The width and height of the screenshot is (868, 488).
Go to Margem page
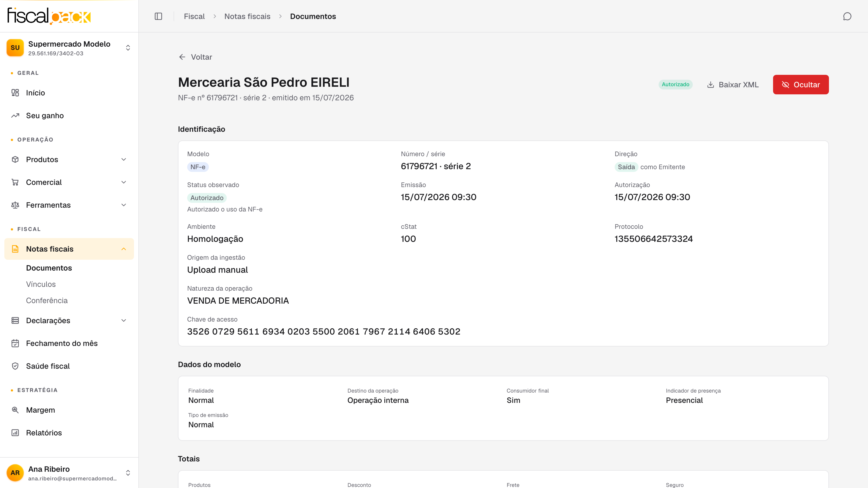pyautogui.click(x=69, y=410)
